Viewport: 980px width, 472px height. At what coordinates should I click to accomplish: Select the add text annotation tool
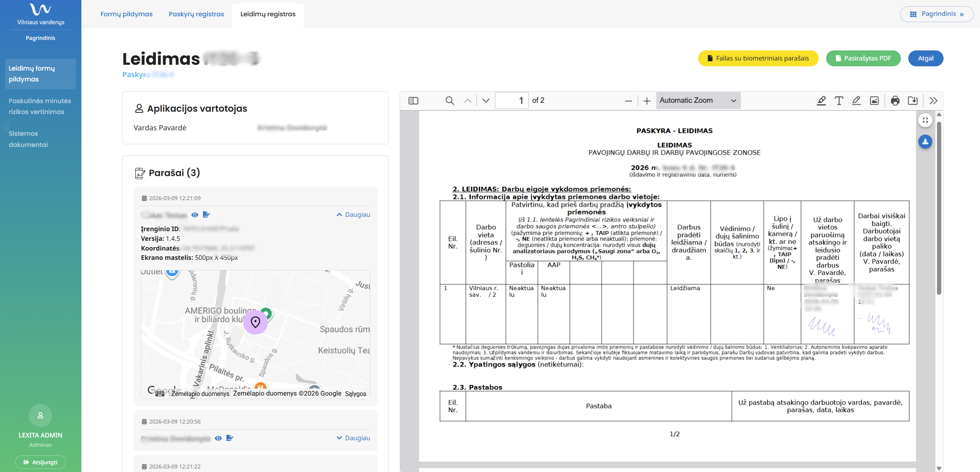point(839,101)
